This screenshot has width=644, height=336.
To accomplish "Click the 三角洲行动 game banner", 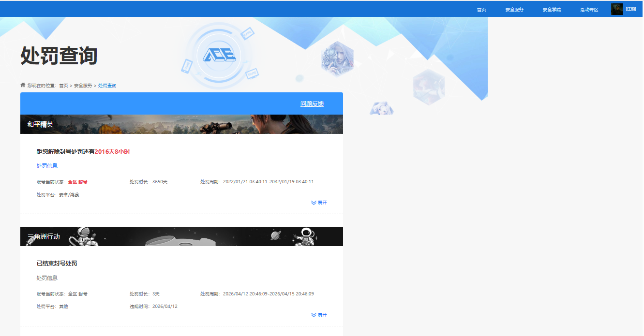I will click(181, 236).
